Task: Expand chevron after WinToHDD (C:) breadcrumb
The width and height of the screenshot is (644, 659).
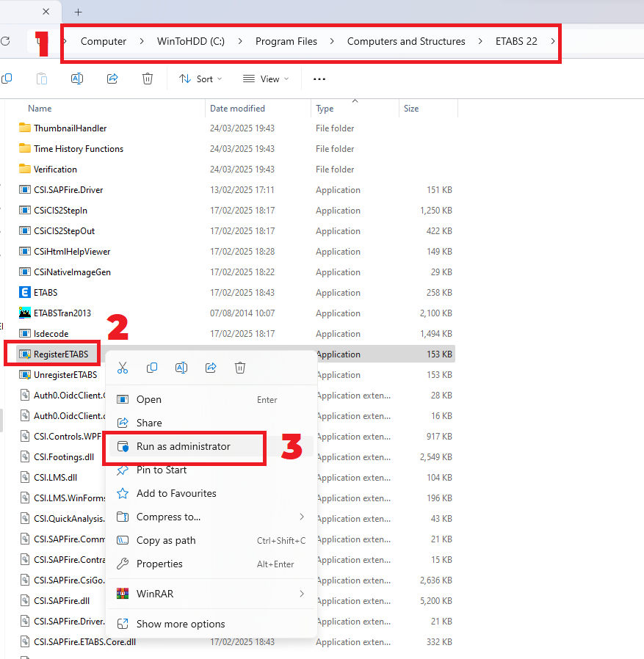Action: point(240,41)
